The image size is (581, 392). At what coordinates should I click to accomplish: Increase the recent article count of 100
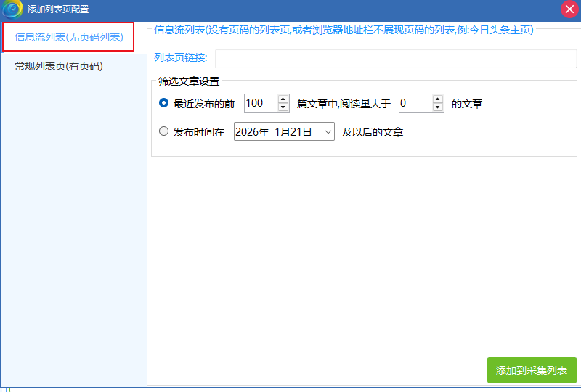point(283,99)
